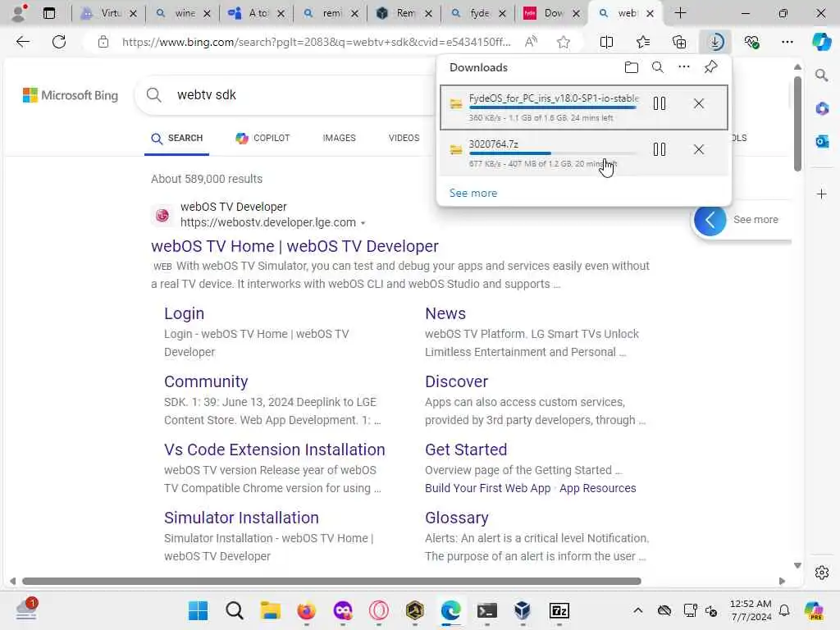Open 7-Zip from taskbar
The height and width of the screenshot is (630, 840).
pyautogui.click(x=559, y=610)
